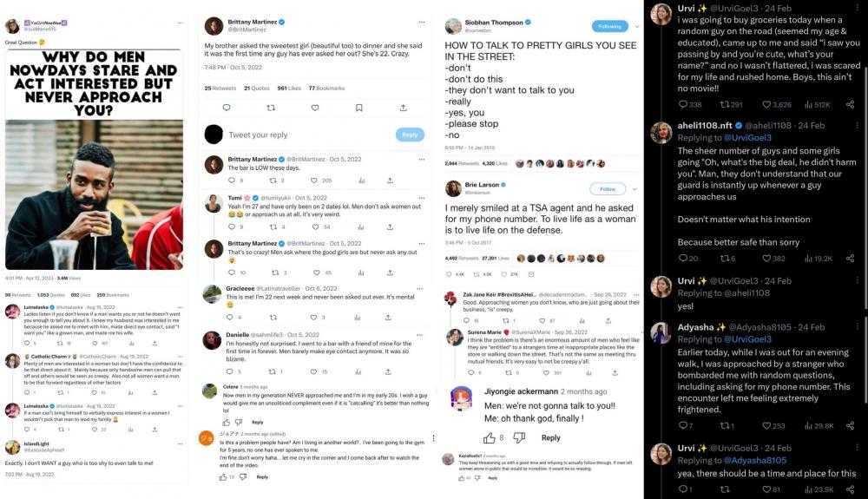
Task: Open 961 Likes list on Brittany's tweet
Action: (289, 88)
